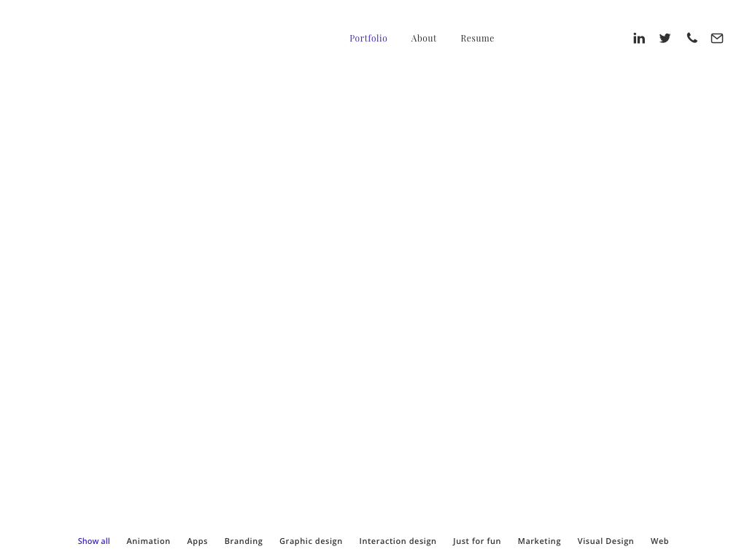Select the Visual Design category

[605, 541]
